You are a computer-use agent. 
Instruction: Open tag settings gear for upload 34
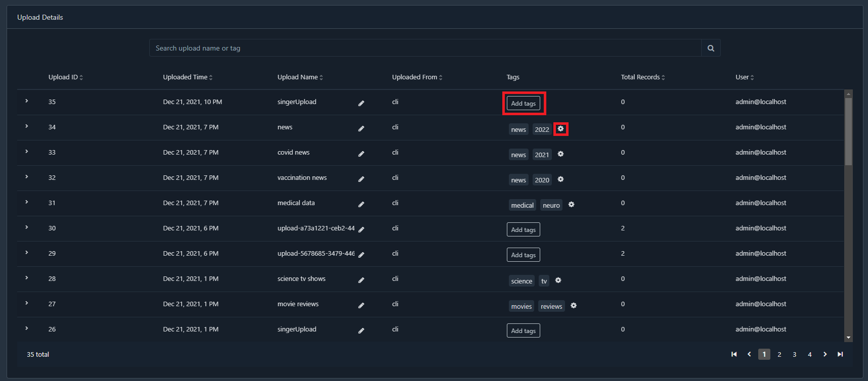[560, 129]
